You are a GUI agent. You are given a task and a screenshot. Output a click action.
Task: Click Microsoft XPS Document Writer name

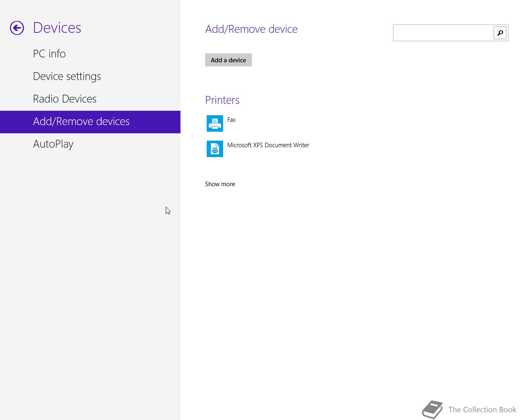tap(268, 145)
